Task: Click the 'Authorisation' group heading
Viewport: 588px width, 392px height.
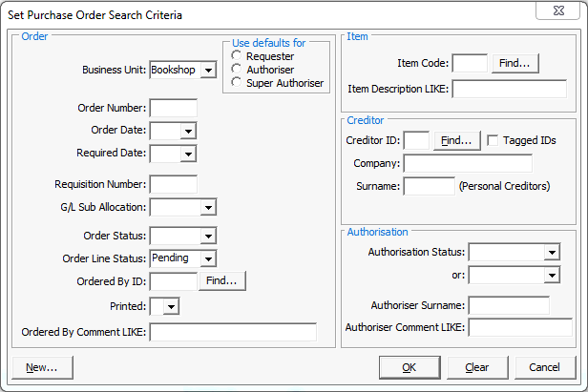Action: [x=377, y=232]
